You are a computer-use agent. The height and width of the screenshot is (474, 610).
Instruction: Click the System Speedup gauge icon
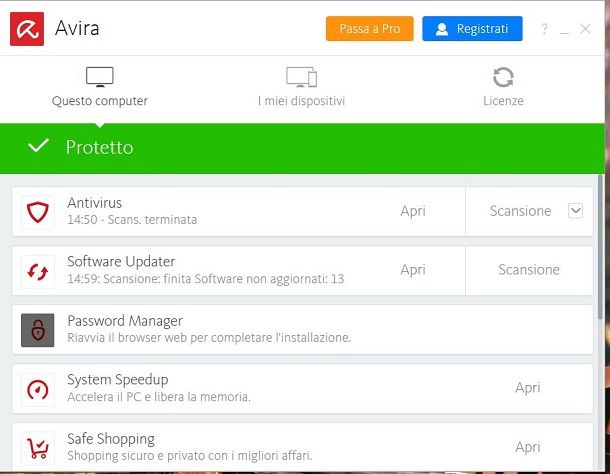point(38,390)
